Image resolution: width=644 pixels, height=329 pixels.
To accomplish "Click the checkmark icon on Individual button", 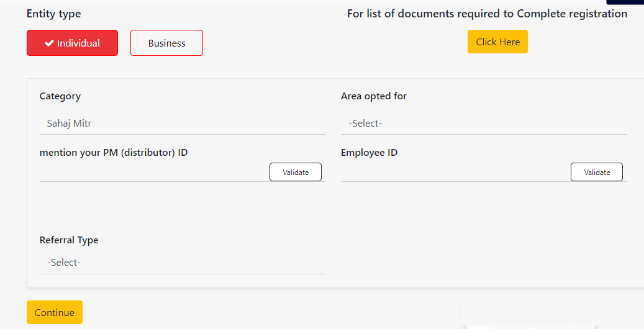I will [x=49, y=43].
